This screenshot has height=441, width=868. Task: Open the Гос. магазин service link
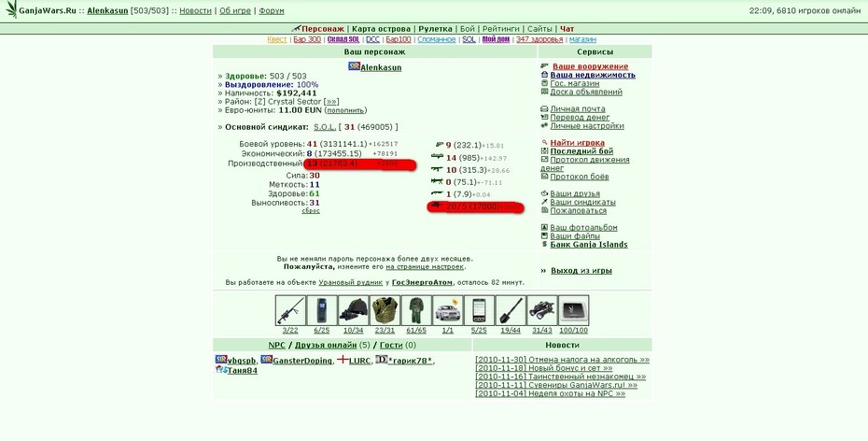tap(575, 83)
